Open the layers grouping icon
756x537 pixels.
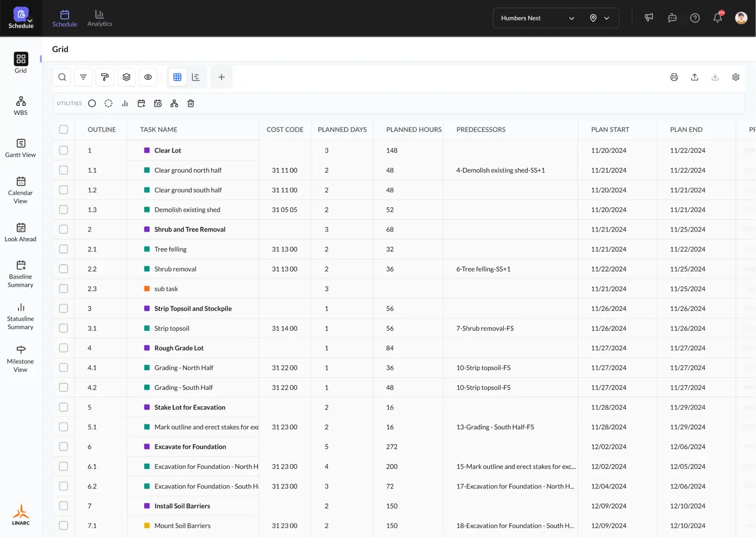(126, 77)
